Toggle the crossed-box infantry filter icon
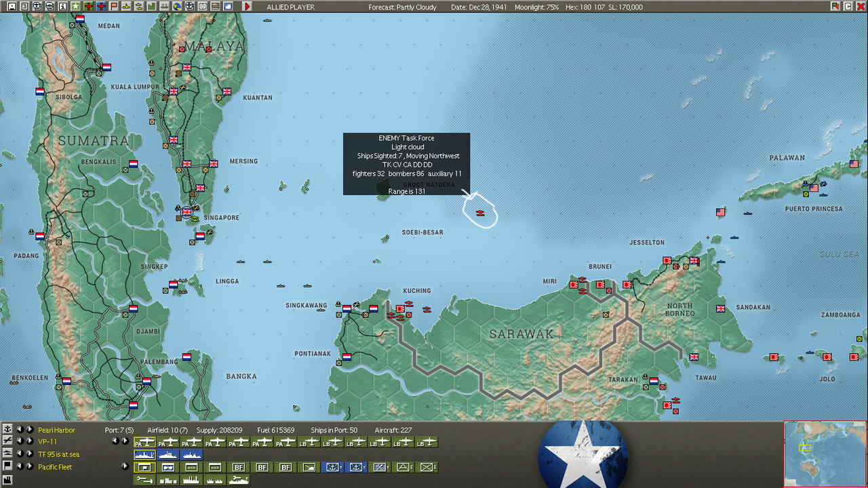Screen dimensions: 868x488 [x=427, y=467]
